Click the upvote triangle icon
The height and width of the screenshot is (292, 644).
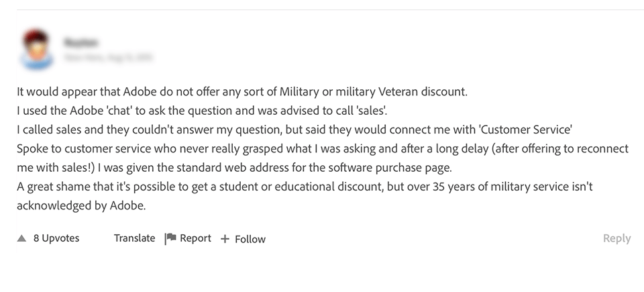(22, 238)
